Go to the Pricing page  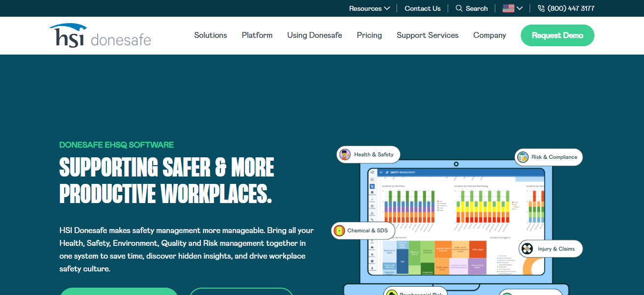tap(369, 35)
